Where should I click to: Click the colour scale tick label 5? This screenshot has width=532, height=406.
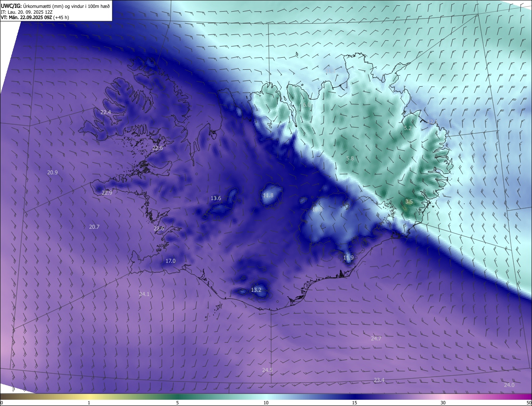pos(177,403)
